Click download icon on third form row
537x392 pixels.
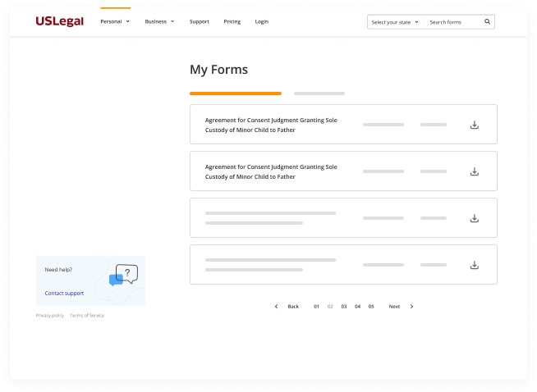coord(474,218)
